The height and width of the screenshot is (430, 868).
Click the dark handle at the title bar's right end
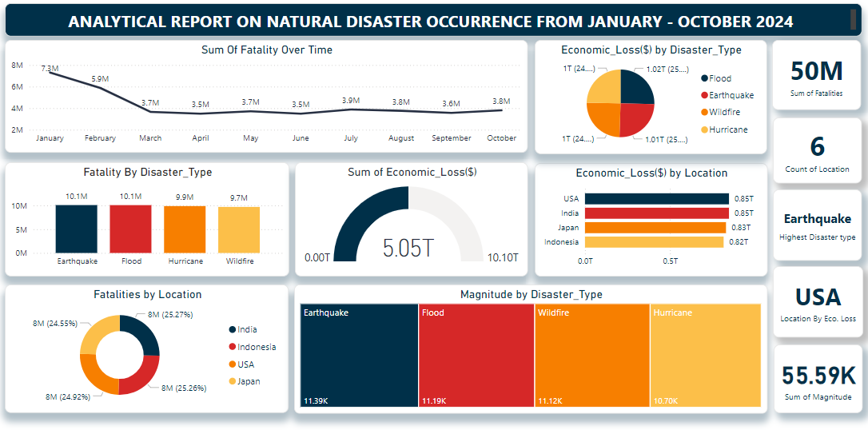[x=853, y=20]
